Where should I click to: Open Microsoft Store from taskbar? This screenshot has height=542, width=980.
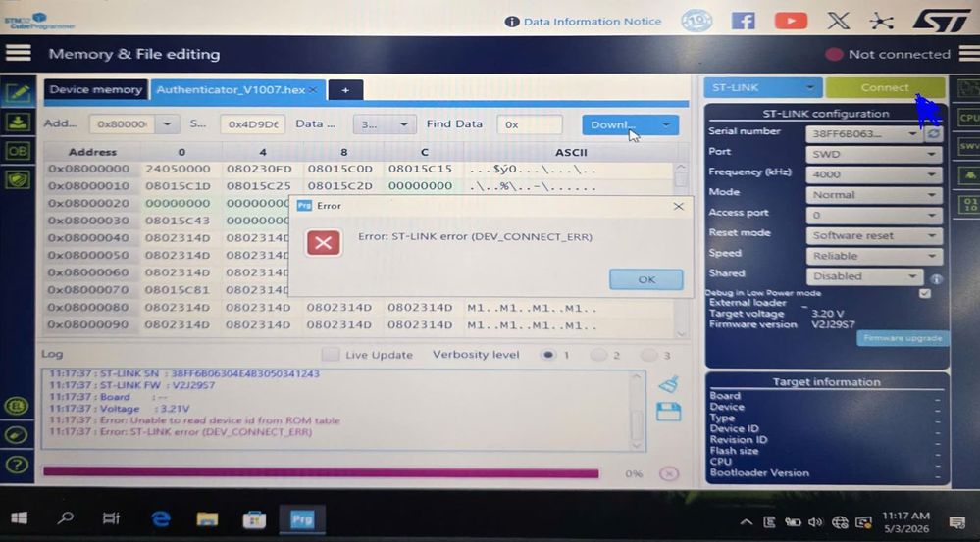[254, 518]
